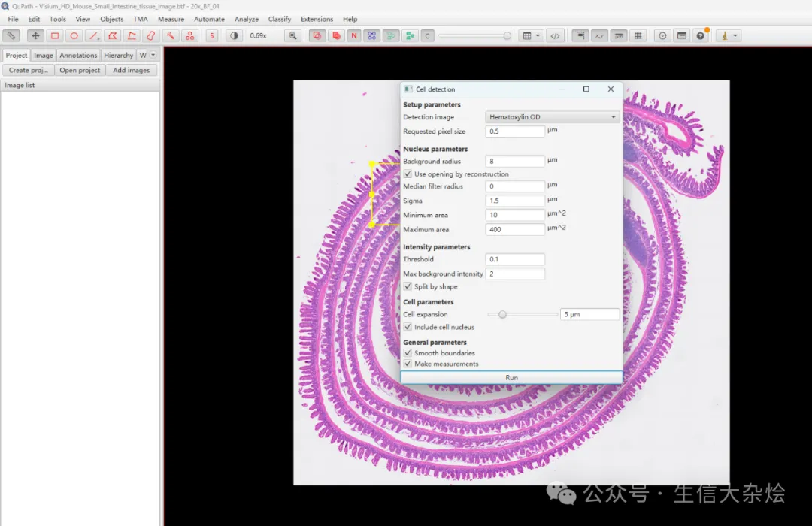
Task: Select the Wand tool
Action: (171, 36)
